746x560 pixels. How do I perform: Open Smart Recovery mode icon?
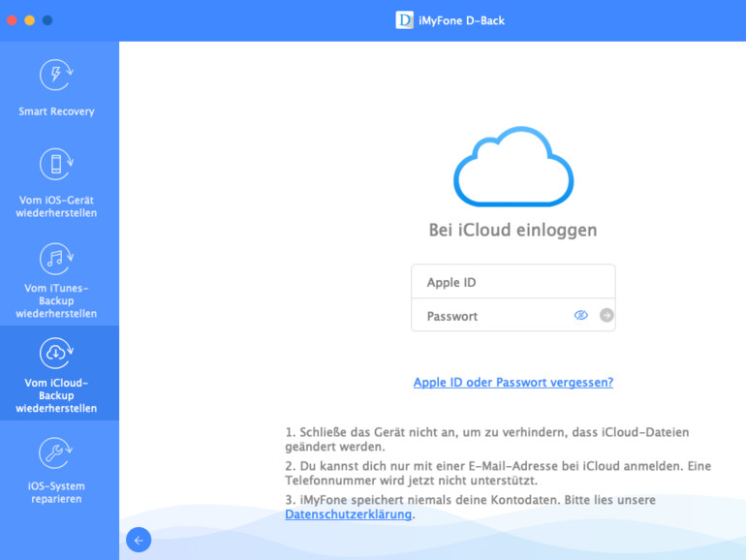pos(56,75)
